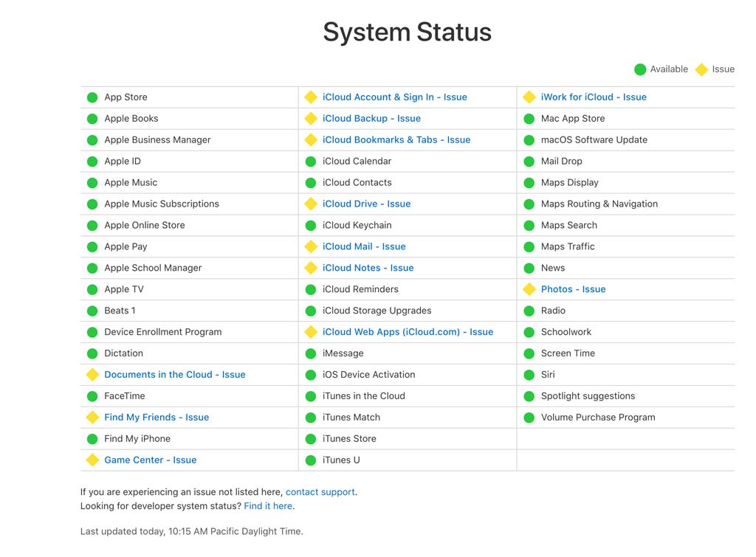Open the iCloud Mail issue details
756x557 pixels.
364,246
